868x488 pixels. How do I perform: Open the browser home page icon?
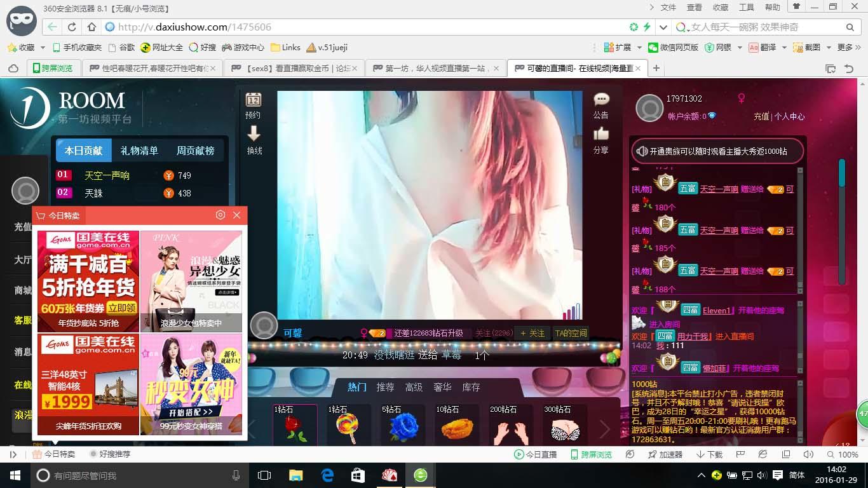tap(92, 27)
